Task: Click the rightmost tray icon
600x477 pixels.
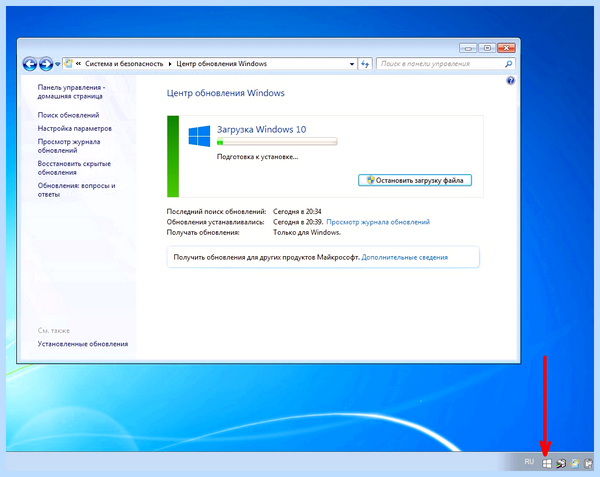Action: click(x=588, y=464)
